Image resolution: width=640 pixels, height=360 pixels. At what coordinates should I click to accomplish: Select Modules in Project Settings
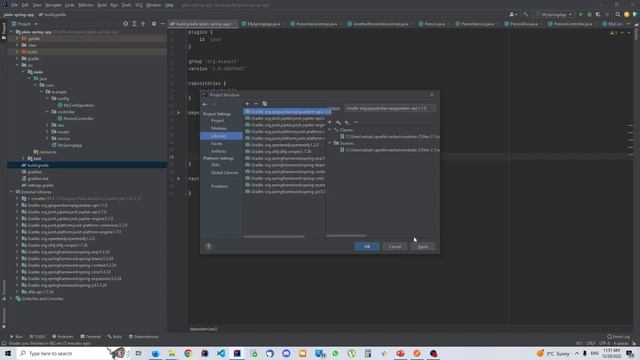(218, 128)
